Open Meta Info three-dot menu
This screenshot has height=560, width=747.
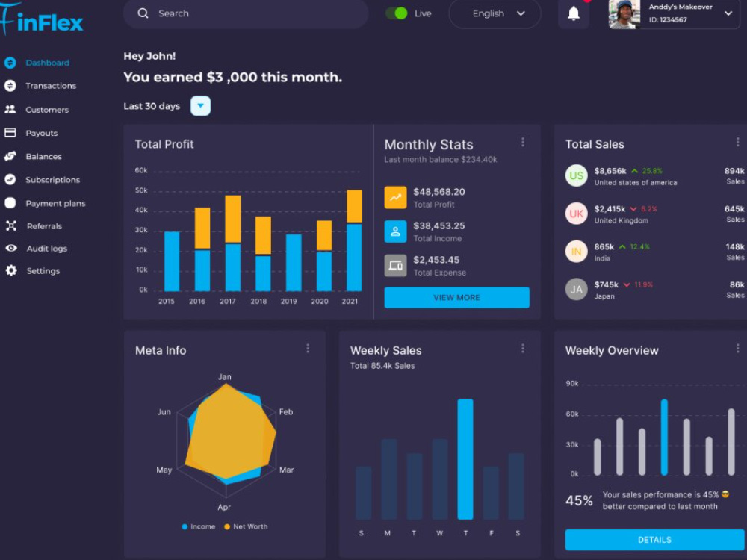308,349
